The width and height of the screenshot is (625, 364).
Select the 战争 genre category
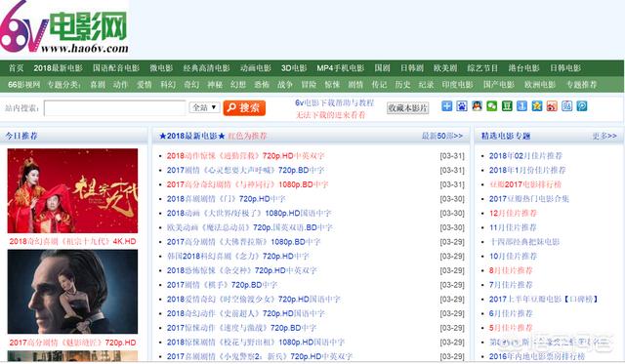(285, 85)
